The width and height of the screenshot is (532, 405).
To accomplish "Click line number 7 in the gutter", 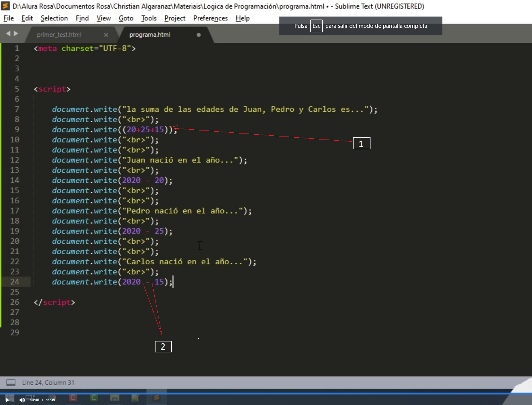I will 17,109.
